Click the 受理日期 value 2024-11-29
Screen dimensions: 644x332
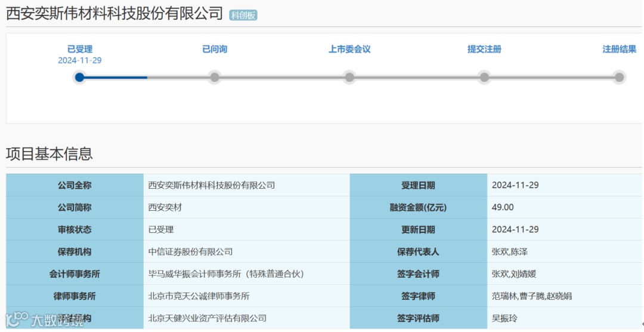[515, 186]
